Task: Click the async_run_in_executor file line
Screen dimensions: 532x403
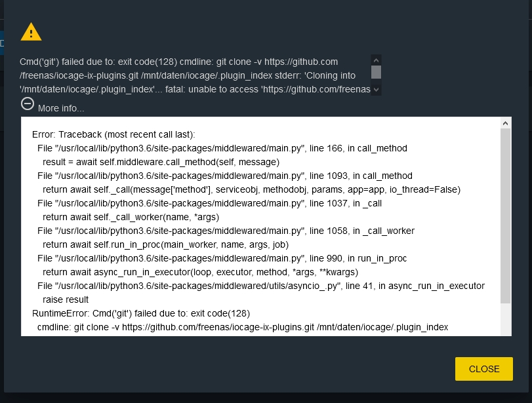Action: [261, 286]
